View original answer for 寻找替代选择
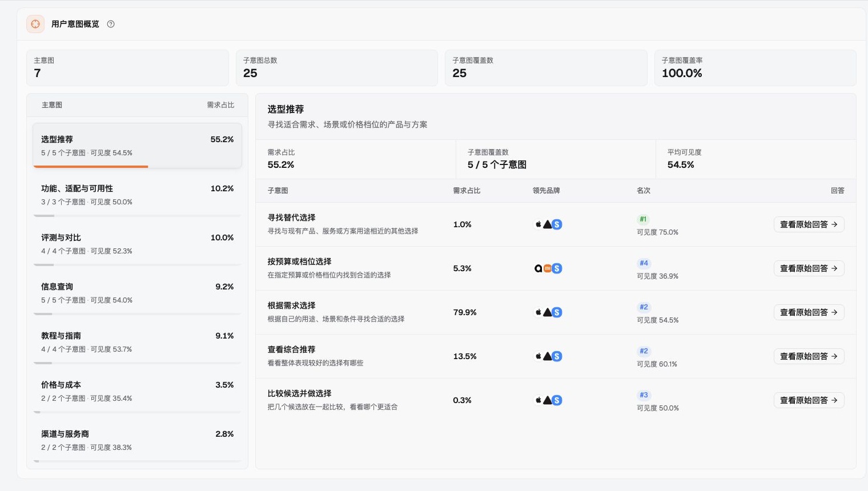 pos(809,224)
